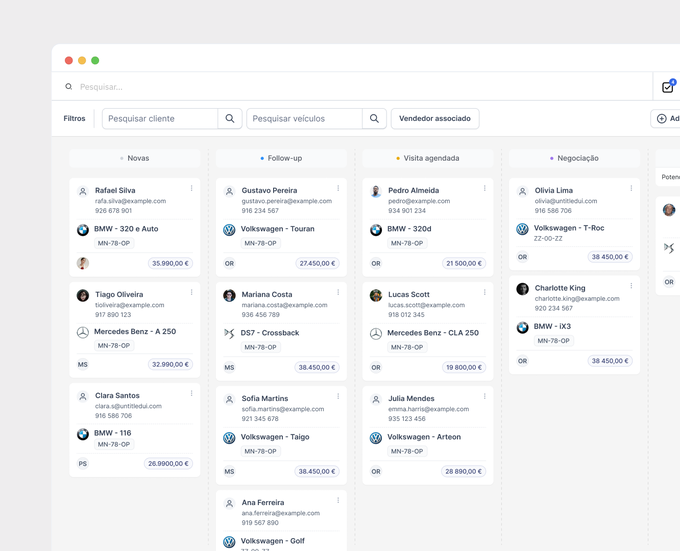Open the Vendedor associado filter
Viewport: 680px width, 551px height.
[x=435, y=118]
